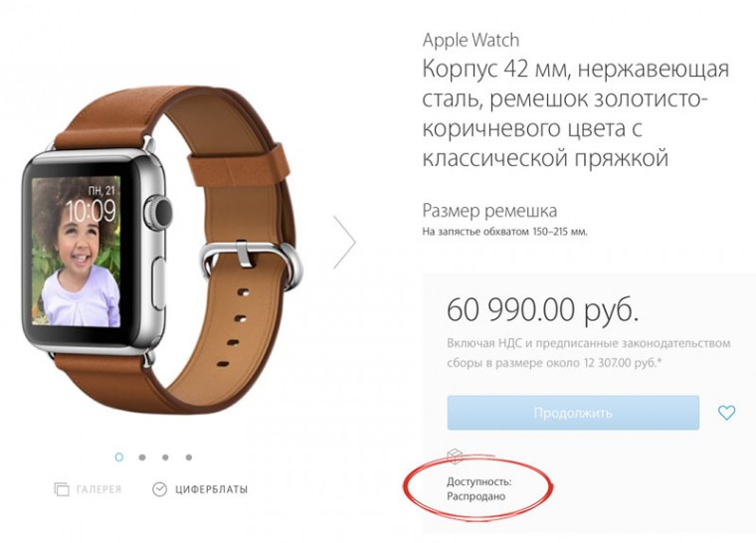This screenshot has height=543, width=756.
Task: Click the Digital Crown on the watch image
Action: [158, 211]
